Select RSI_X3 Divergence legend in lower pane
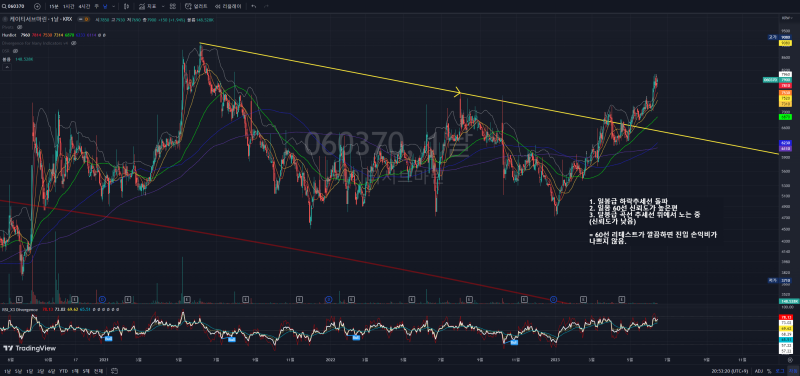800x376 pixels. click(20, 309)
